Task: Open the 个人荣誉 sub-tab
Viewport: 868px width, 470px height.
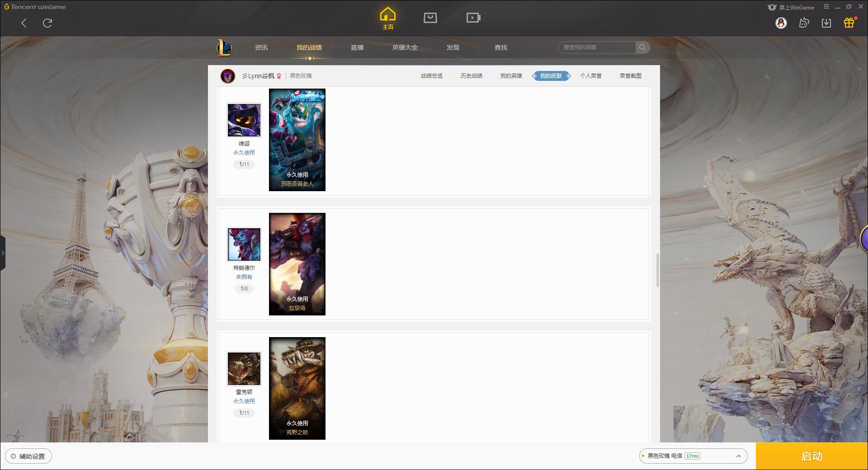Action: (x=591, y=76)
